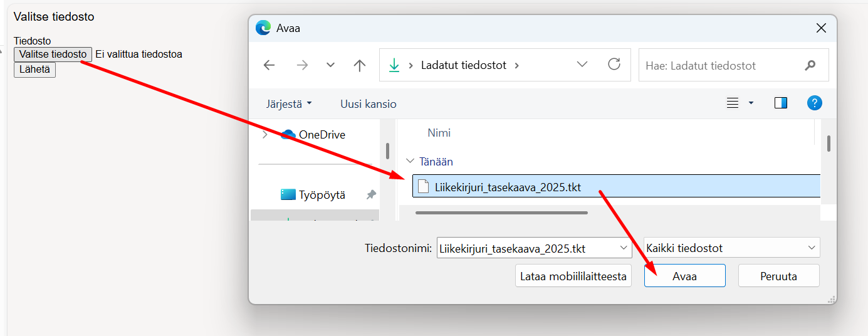The width and height of the screenshot is (868, 336).
Task: Click the navigation pane vertical scrollbar
Action: [x=387, y=151]
